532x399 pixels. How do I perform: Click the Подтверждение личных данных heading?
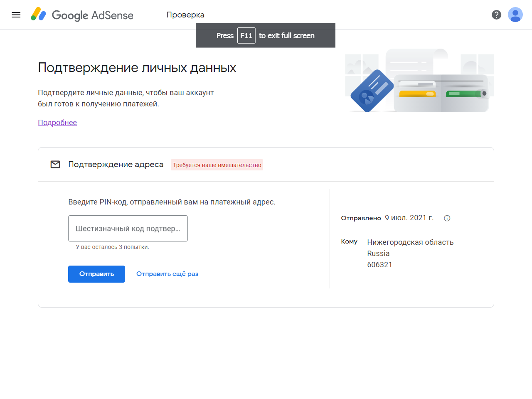[137, 68]
